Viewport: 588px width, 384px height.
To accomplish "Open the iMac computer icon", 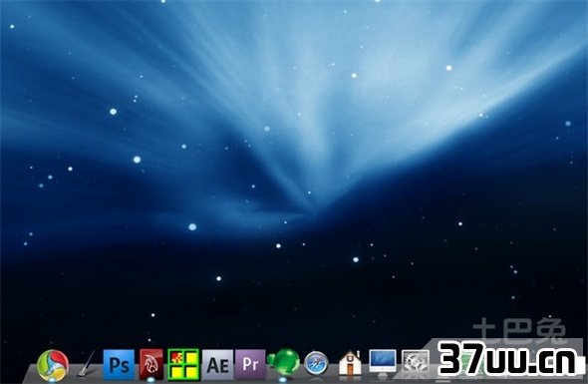I will pos(382,362).
